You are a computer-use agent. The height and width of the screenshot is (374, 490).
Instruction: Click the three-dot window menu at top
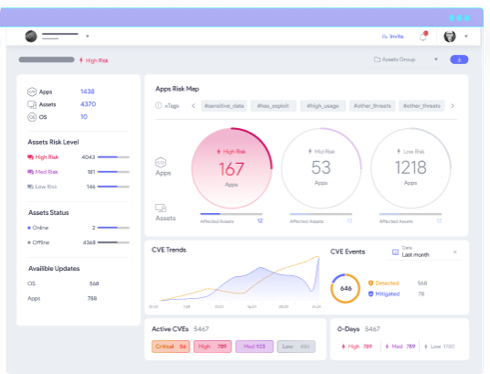[x=459, y=18]
